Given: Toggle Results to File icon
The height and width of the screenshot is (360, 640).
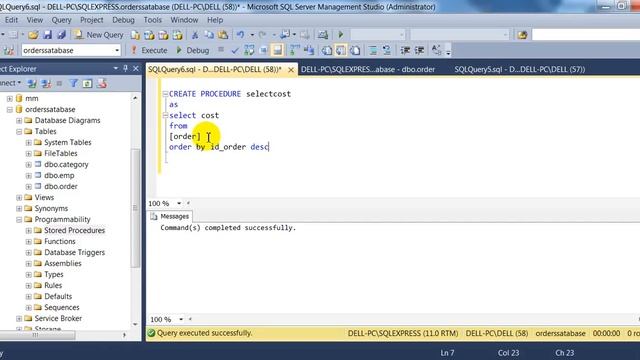Looking at the screenshot, I should click(355, 51).
